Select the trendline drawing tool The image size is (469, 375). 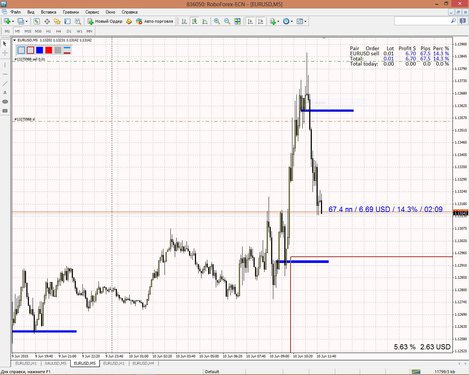(x=5, y=83)
